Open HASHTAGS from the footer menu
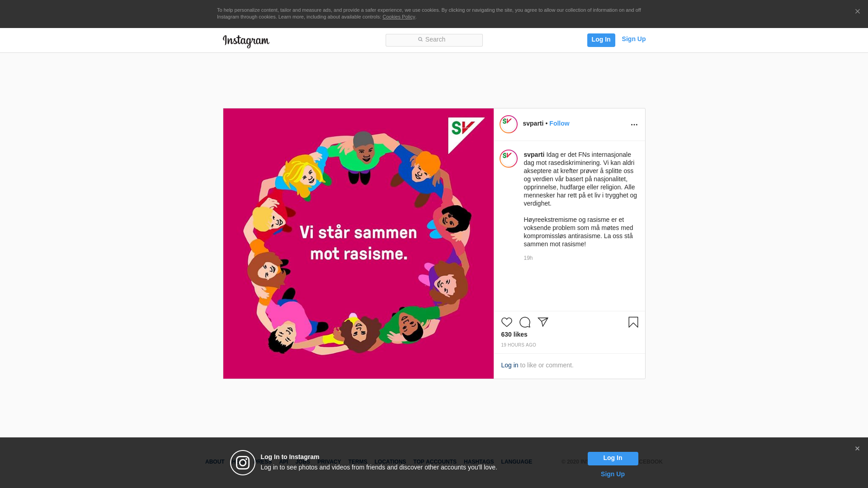Screen dimensions: 868x488 coord(478,462)
